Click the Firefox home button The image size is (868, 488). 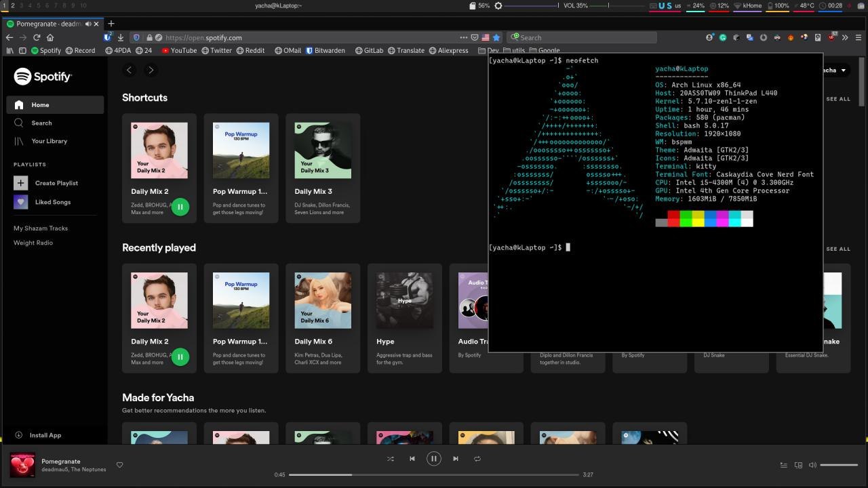(50, 38)
